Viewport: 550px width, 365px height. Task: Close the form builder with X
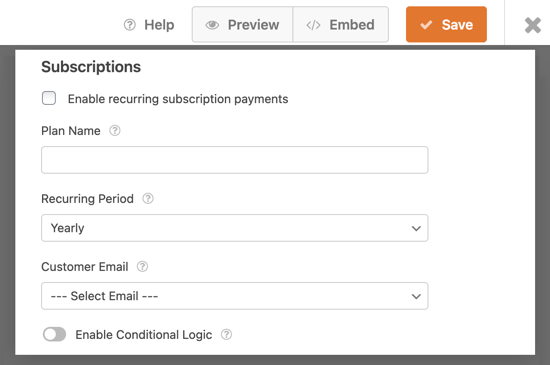(x=532, y=25)
